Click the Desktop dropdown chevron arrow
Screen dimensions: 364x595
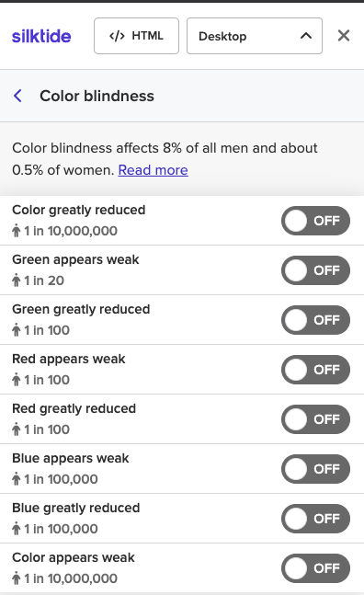click(x=306, y=36)
